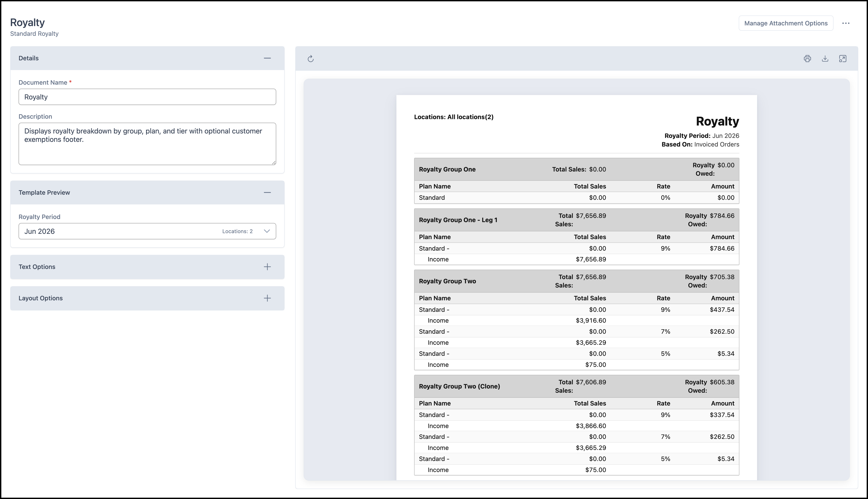Click the Details panel header
868x499 pixels.
click(147, 58)
